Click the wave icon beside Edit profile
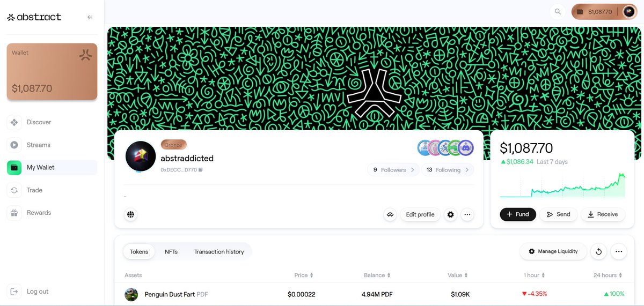644x306 pixels. coord(390,214)
